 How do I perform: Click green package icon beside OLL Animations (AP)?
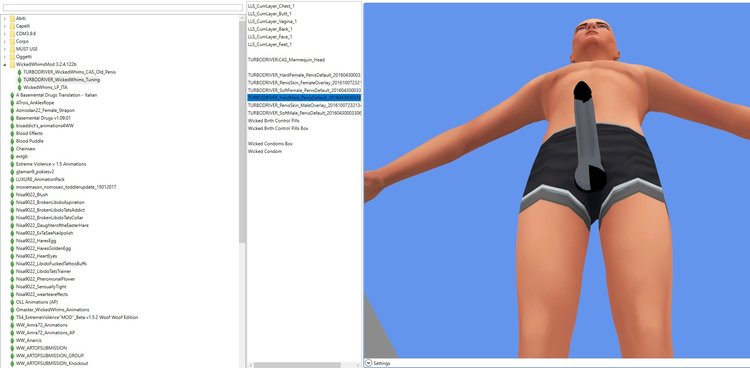click(x=12, y=302)
